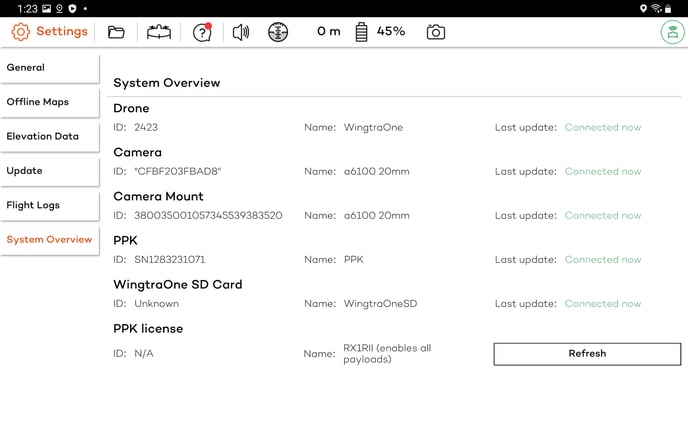The width and height of the screenshot is (688, 430).
Task: Go to the Flight Logs tab
Action: [50, 205]
